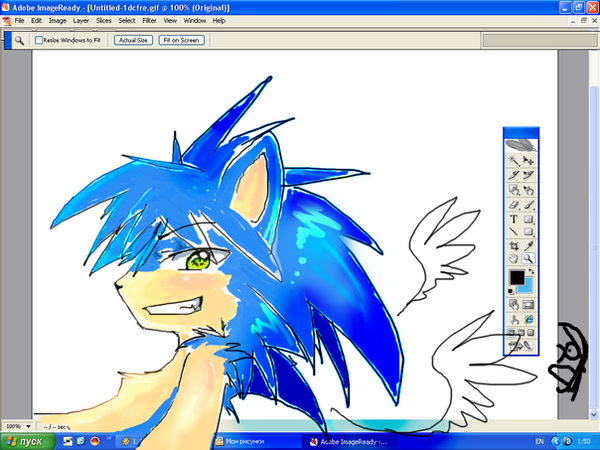The width and height of the screenshot is (600, 450).
Task: Click the document icon in menu bar
Action: point(7,21)
